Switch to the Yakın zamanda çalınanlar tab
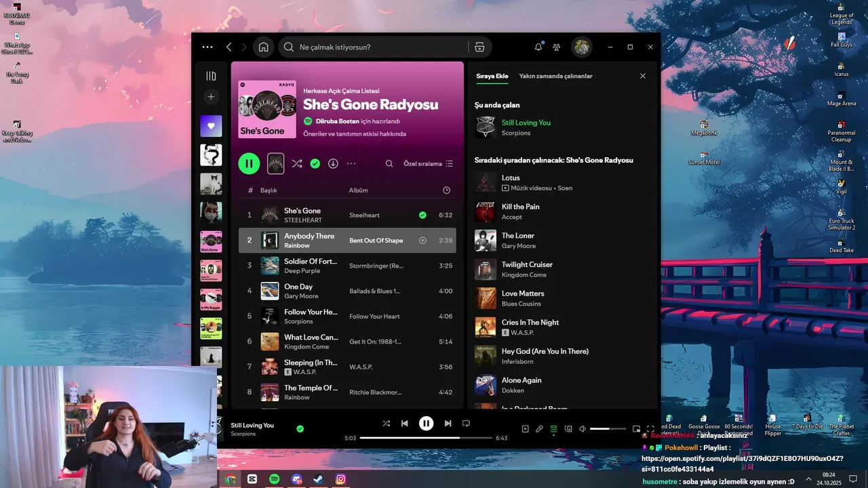The height and width of the screenshot is (488, 868). [x=555, y=76]
